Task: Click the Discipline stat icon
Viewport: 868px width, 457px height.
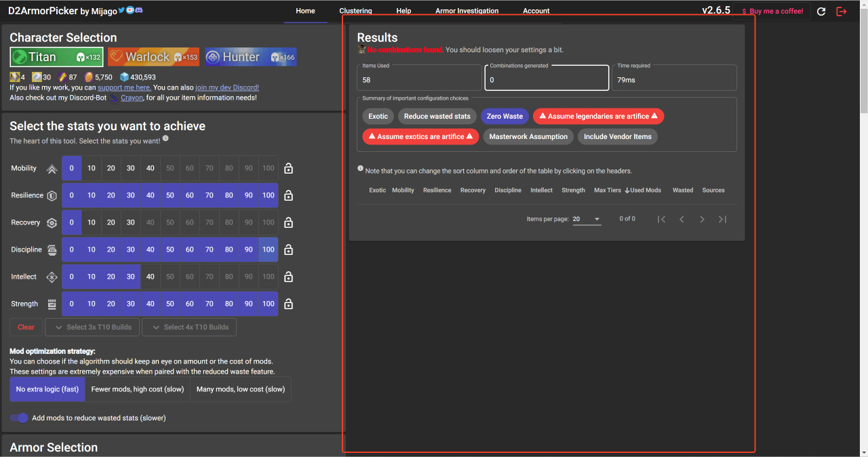Action: tap(52, 250)
